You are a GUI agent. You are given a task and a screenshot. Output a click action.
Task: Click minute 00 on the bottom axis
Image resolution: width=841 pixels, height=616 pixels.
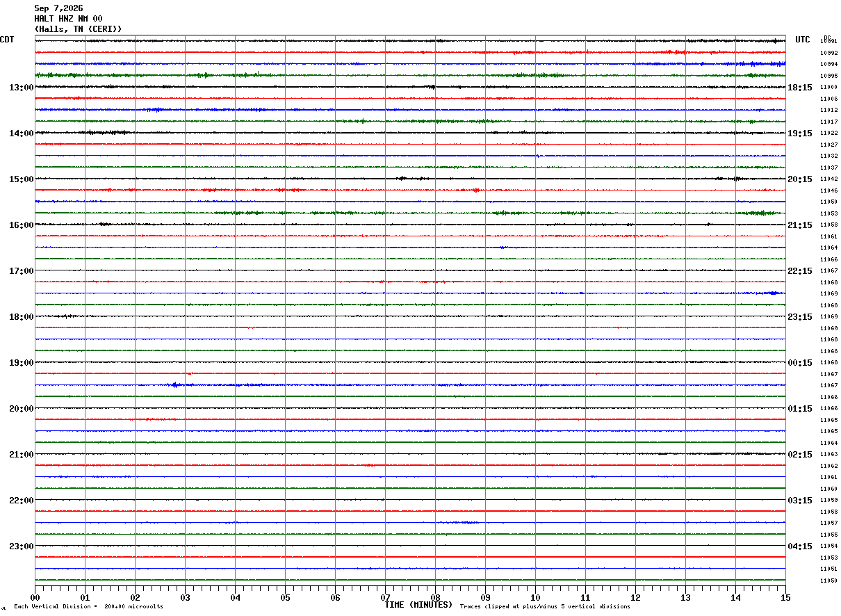click(x=35, y=597)
